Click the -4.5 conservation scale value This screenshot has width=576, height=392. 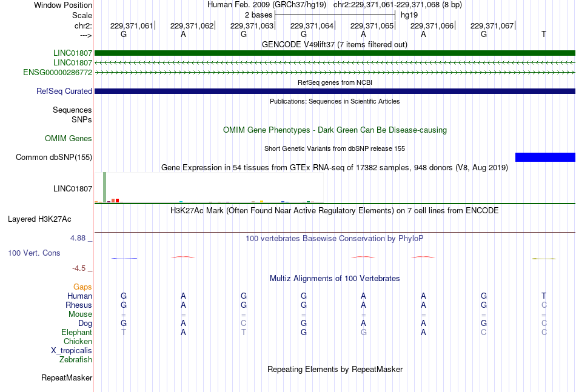click(x=79, y=268)
